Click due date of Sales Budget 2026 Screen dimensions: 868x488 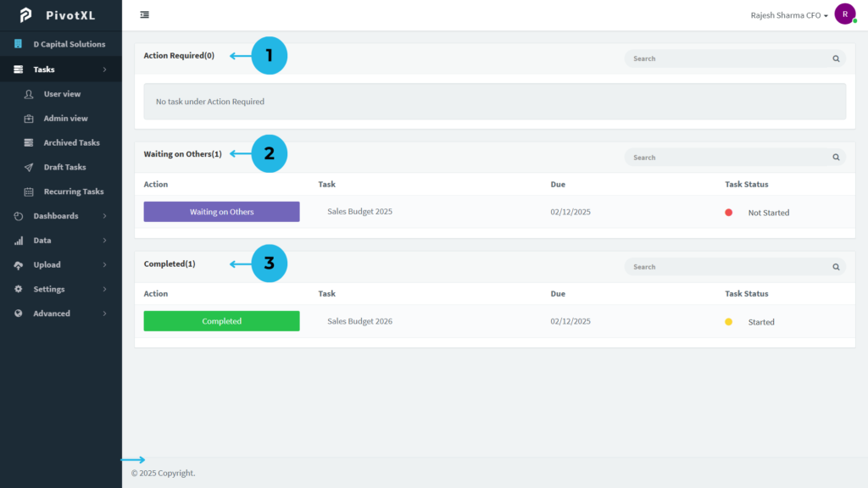(x=570, y=321)
